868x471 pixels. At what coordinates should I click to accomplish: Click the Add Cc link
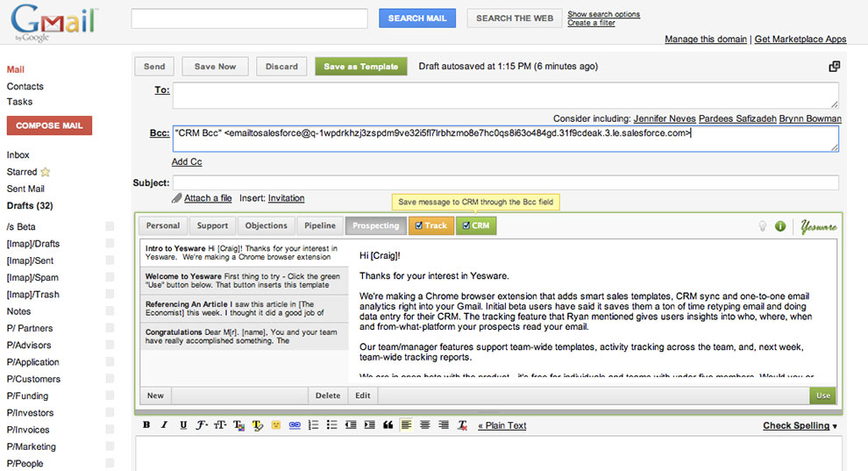[187, 161]
